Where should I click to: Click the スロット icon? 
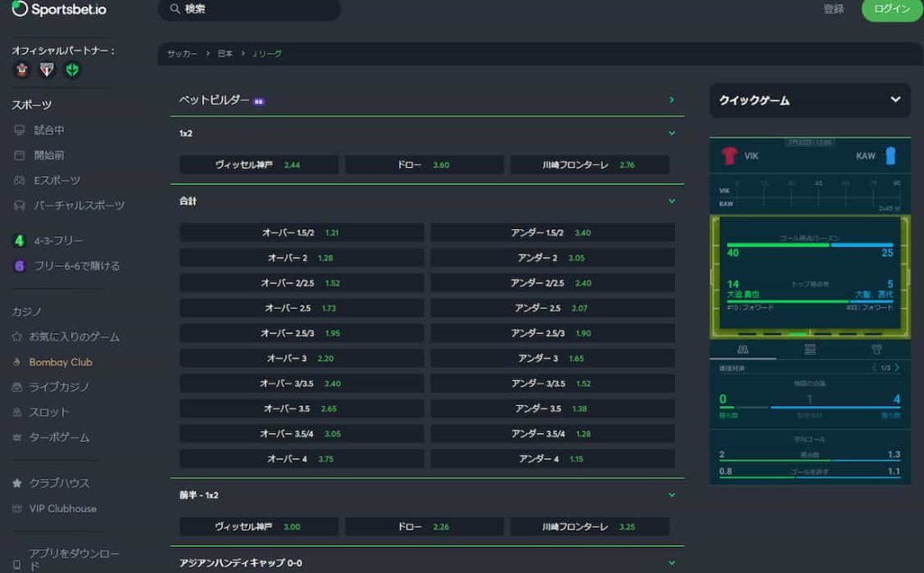[x=17, y=412]
